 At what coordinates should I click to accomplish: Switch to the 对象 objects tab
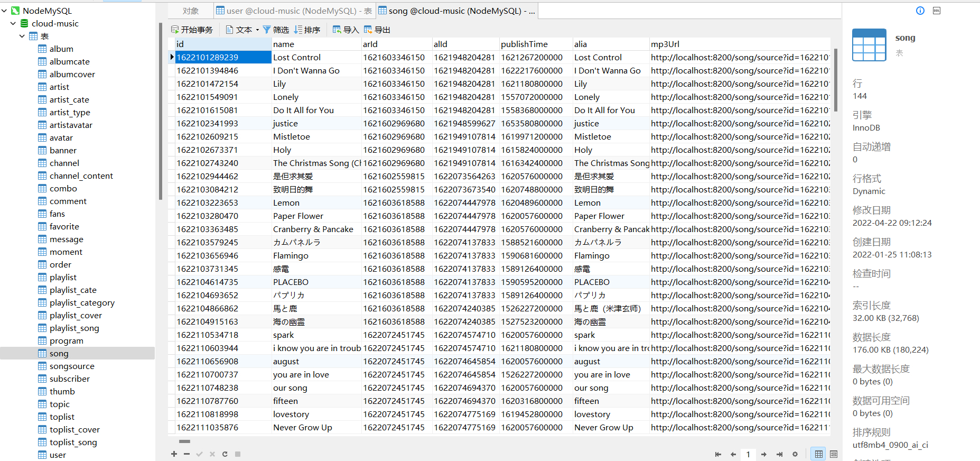pyautogui.click(x=191, y=11)
